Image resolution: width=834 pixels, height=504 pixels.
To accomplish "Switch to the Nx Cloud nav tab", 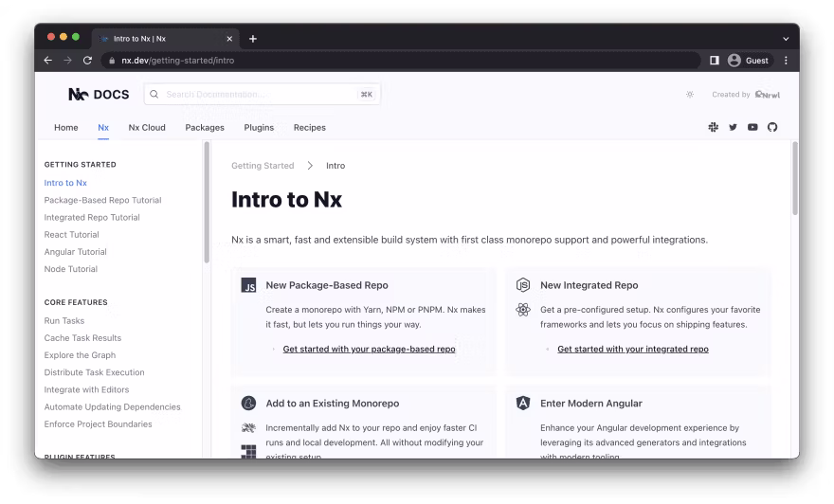I will 147,127.
